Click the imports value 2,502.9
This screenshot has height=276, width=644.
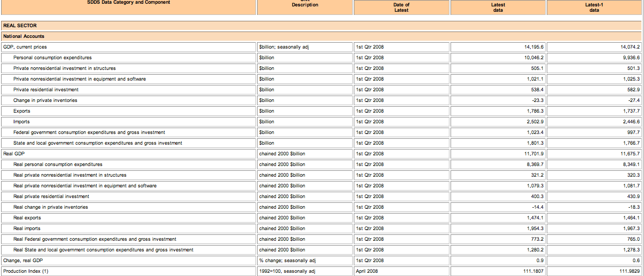click(535, 122)
